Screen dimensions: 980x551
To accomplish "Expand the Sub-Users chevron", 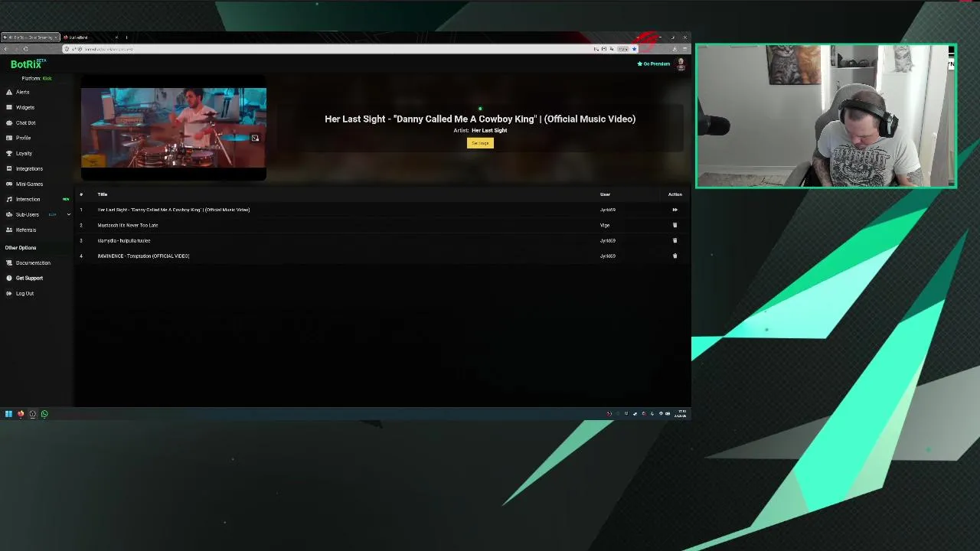I will (x=68, y=214).
